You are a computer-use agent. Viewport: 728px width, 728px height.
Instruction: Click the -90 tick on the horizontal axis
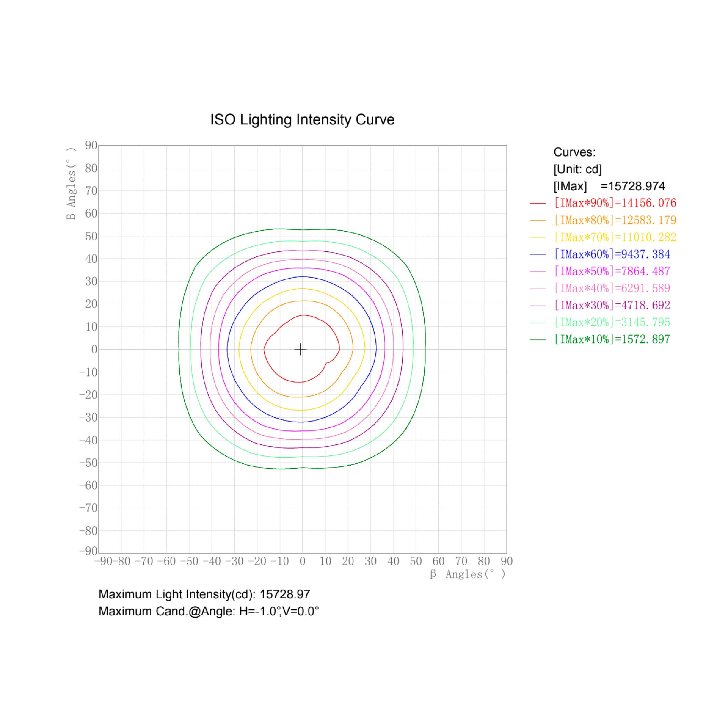pyautogui.click(x=103, y=561)
